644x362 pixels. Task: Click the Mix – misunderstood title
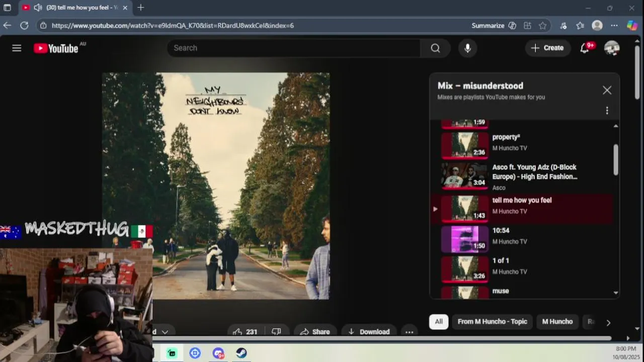click(480, 85)
